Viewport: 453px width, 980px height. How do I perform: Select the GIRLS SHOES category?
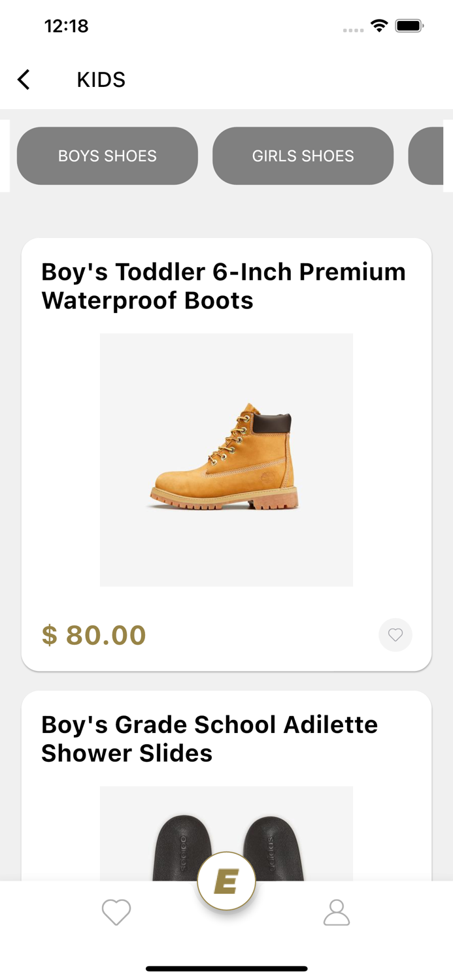click(303, 156)
